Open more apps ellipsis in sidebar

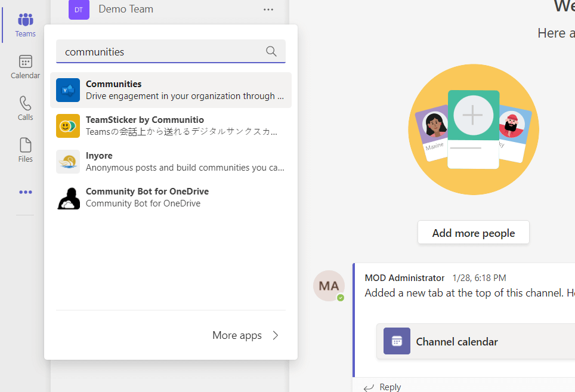(25, 192)
